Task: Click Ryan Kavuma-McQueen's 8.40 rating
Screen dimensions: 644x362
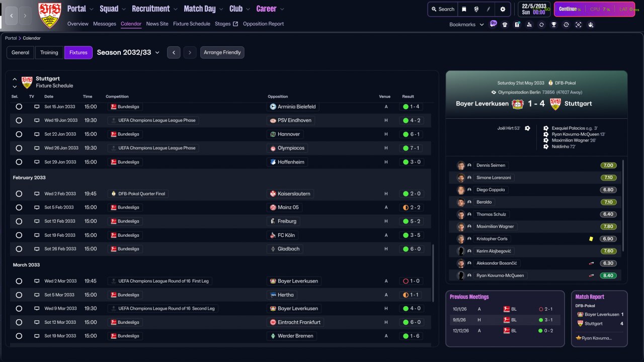Action: tap(608, 276)
